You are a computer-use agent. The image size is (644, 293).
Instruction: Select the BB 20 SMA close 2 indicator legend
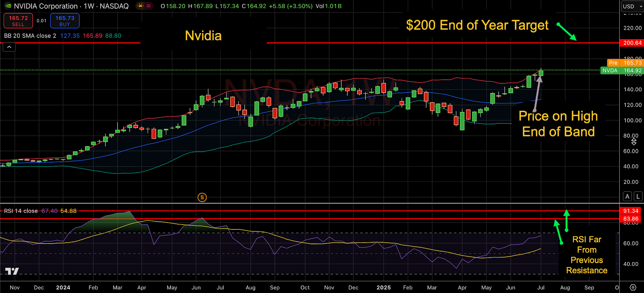tap(30, 36)
